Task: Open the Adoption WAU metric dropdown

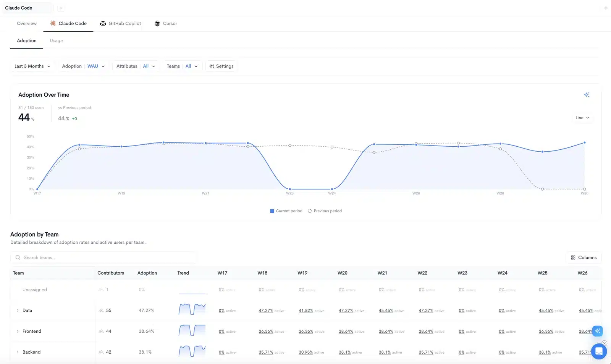Action: point(83,66)
